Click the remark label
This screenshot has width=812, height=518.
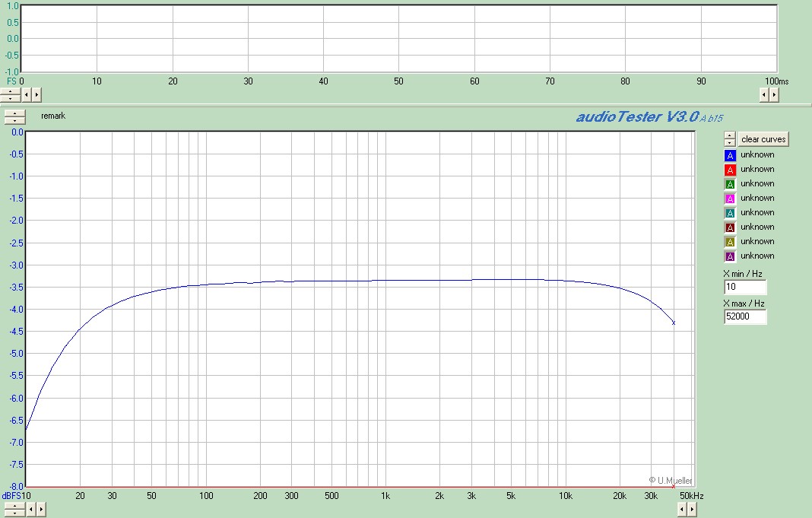[53, 116]
